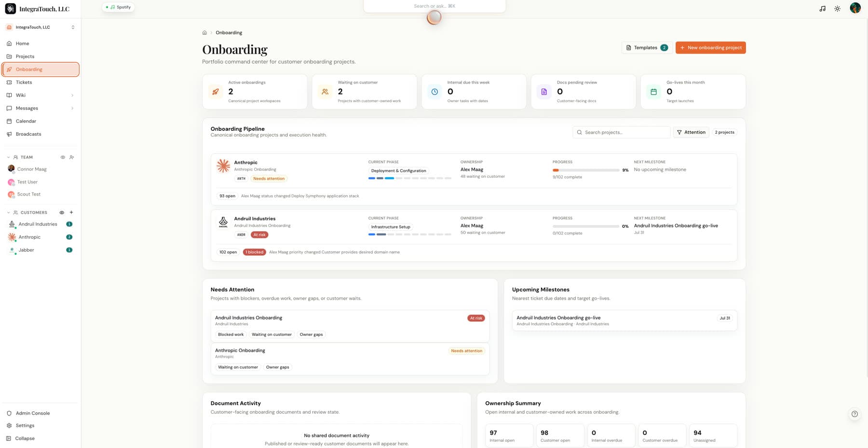Focus the Search projects field
This screenshot has height=448, width=868.
[621, 132]
